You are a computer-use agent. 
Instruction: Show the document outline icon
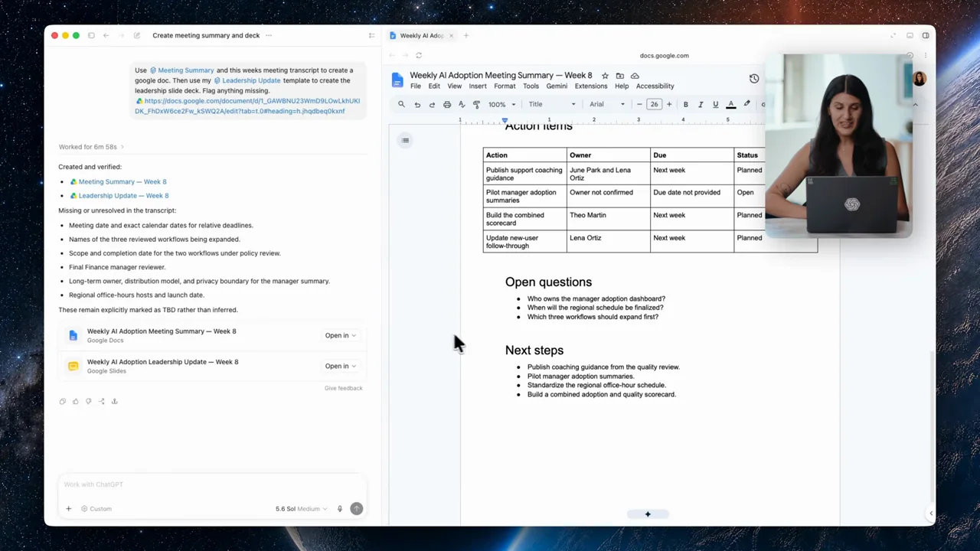click(x=405, y=140)
